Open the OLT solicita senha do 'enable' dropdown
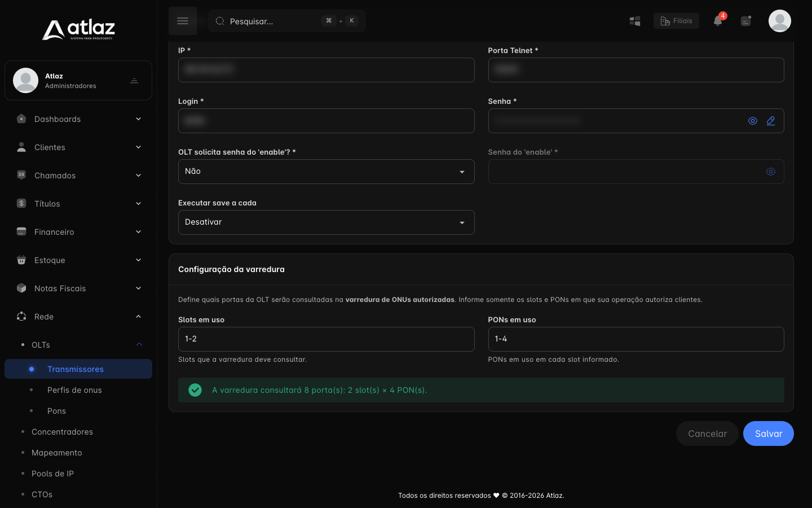This screenshot has width=812, height=508. click(326, 172)
